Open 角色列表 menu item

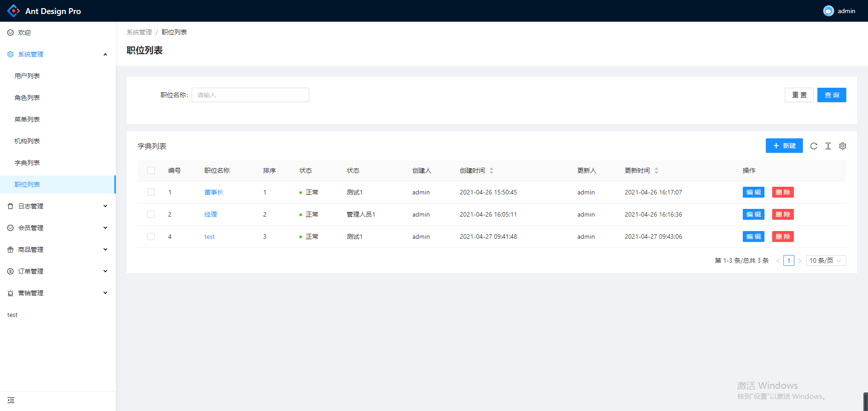58,98
